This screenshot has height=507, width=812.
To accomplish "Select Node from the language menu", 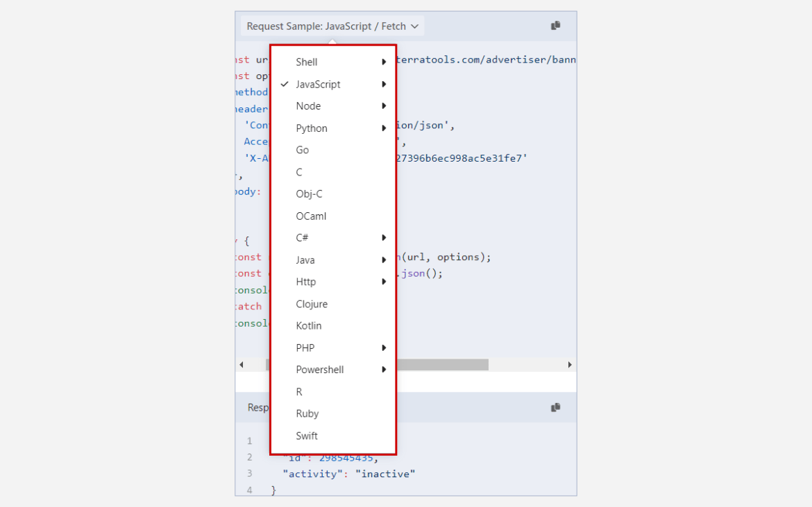I will coord(308,105).
